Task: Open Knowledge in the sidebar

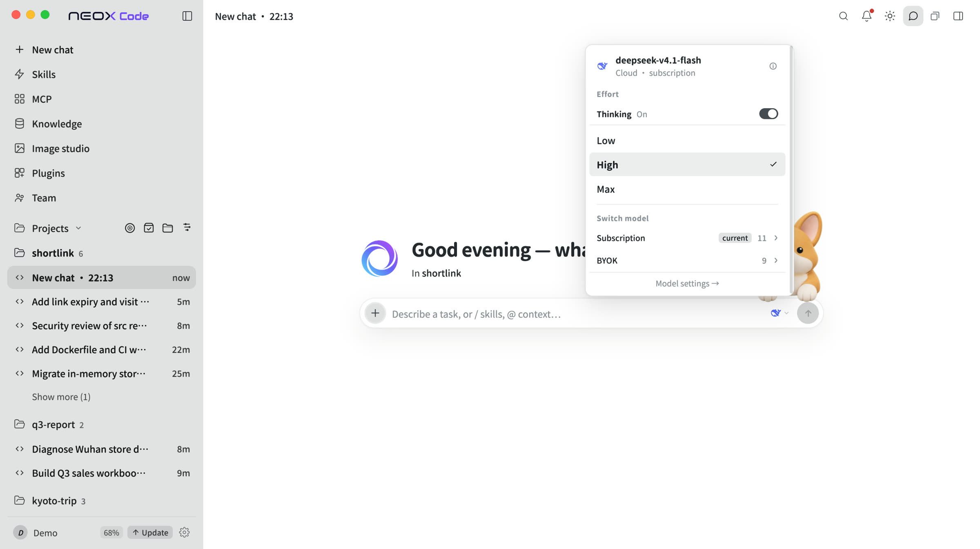Action: [102, 124]
